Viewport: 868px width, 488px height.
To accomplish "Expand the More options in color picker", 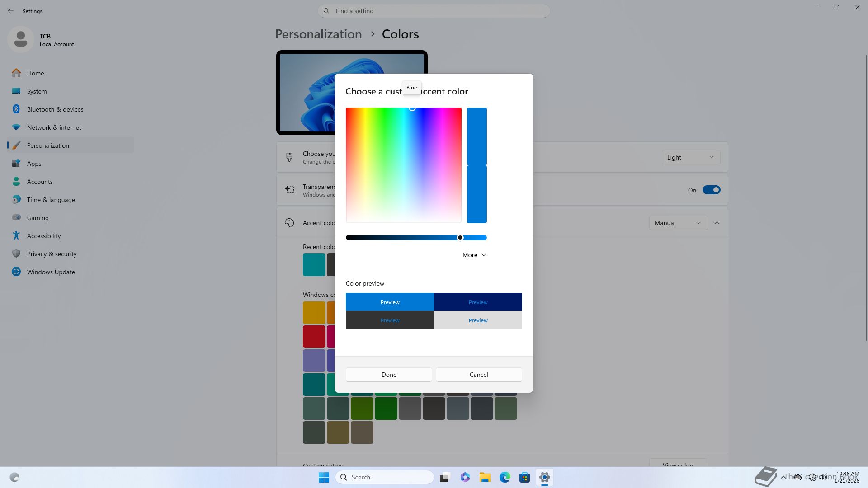I will tap(474, 255).
